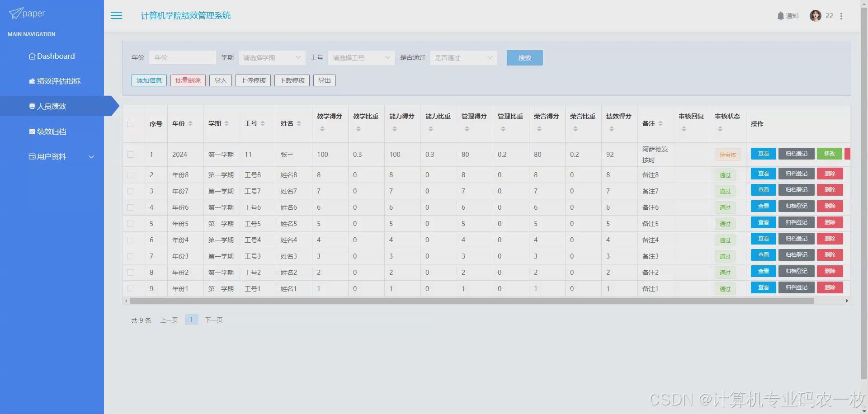The width and height of the screenshot is (868, 414).
Task: Sort by 能力得分 column arrows
Action: click(x=395, y=129)
